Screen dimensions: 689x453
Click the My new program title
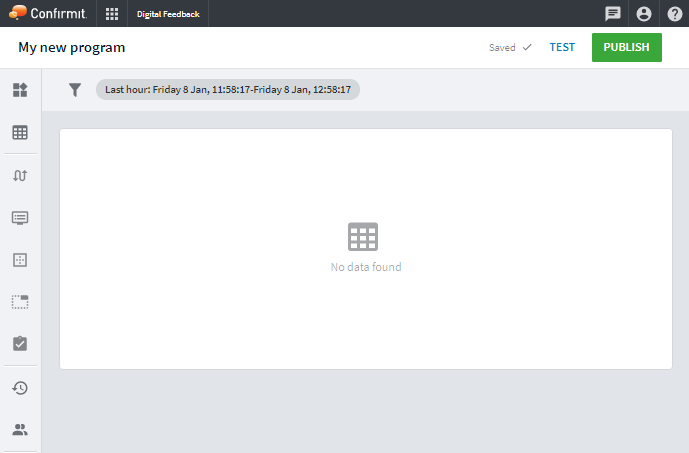coord(72,47)
